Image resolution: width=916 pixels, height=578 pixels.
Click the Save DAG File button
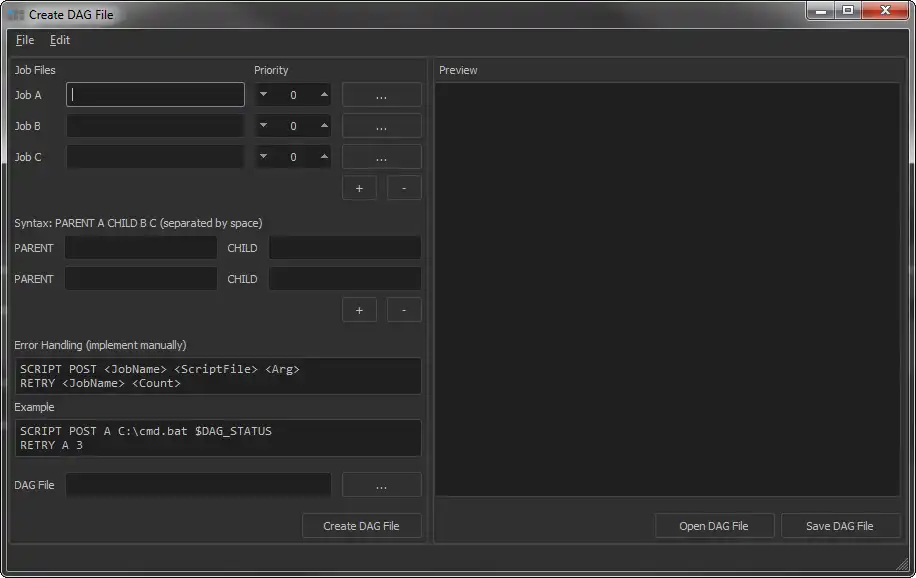840,526
